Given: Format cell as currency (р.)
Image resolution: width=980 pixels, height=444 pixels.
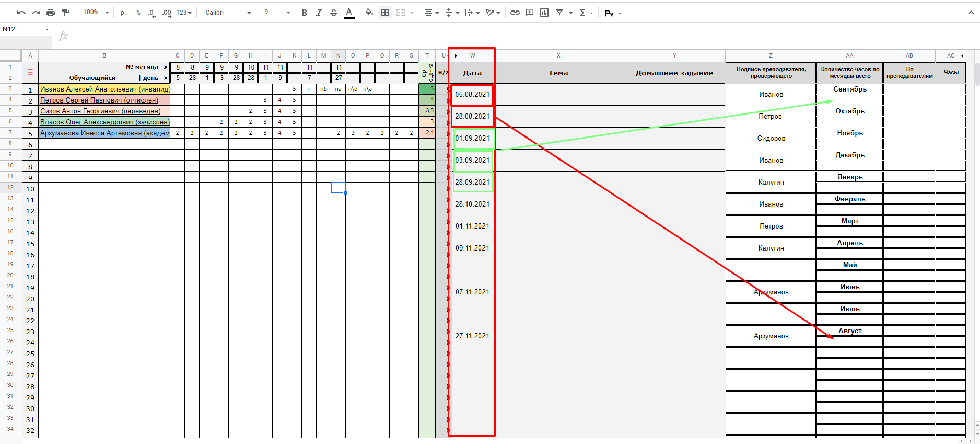Looking at the screenshot, I should (123, 13).
